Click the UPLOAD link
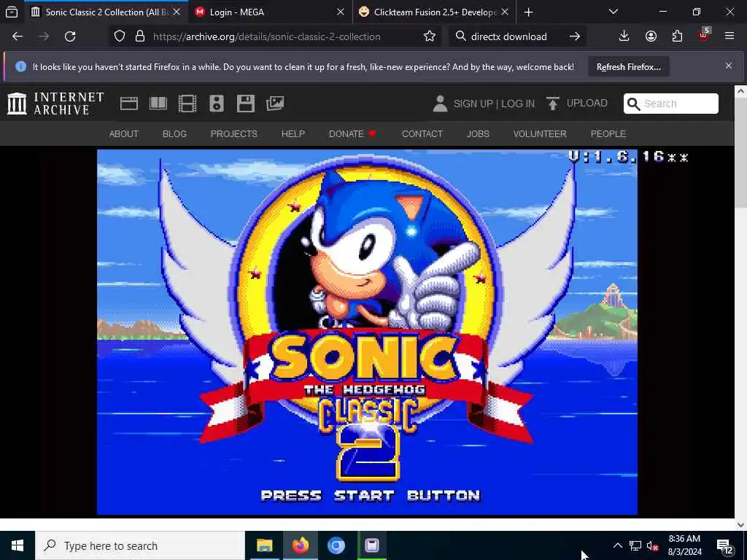This screenshot has width=747, height=560. pos(587,104)
